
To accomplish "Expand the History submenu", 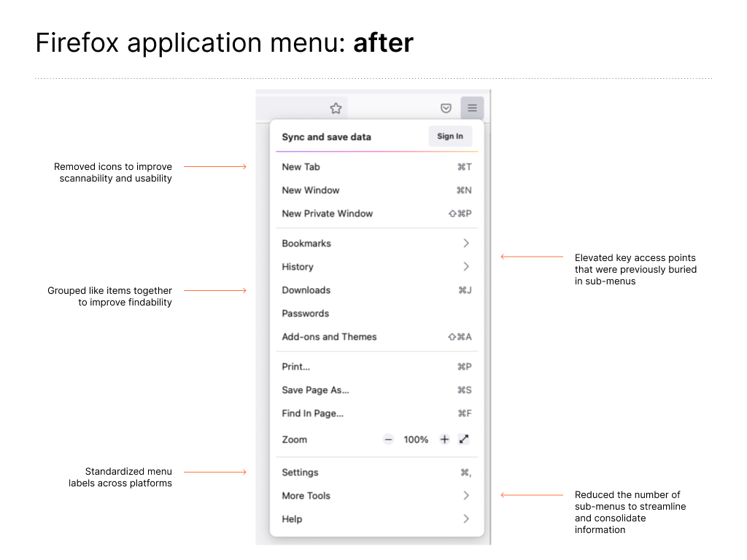I will 376,267.
